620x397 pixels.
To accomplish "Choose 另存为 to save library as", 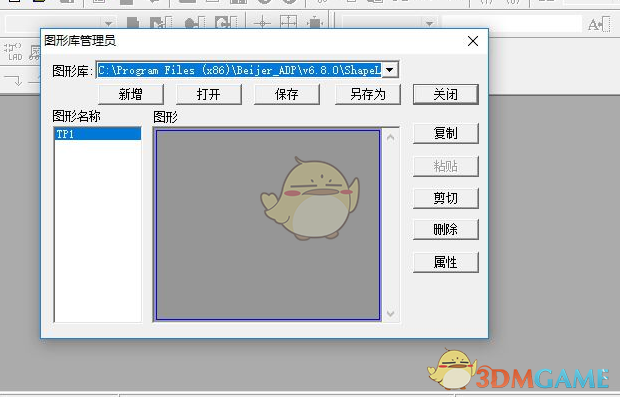I will tap(368, 95).
